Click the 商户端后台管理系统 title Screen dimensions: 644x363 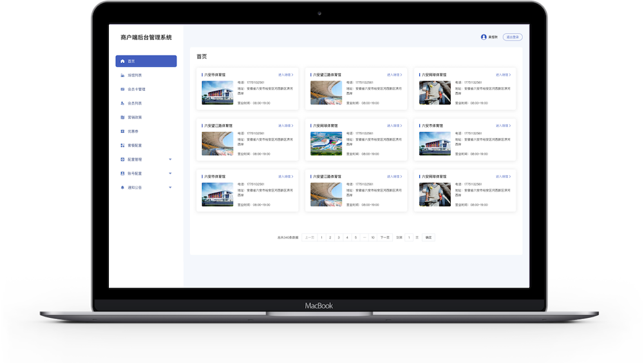146,37
